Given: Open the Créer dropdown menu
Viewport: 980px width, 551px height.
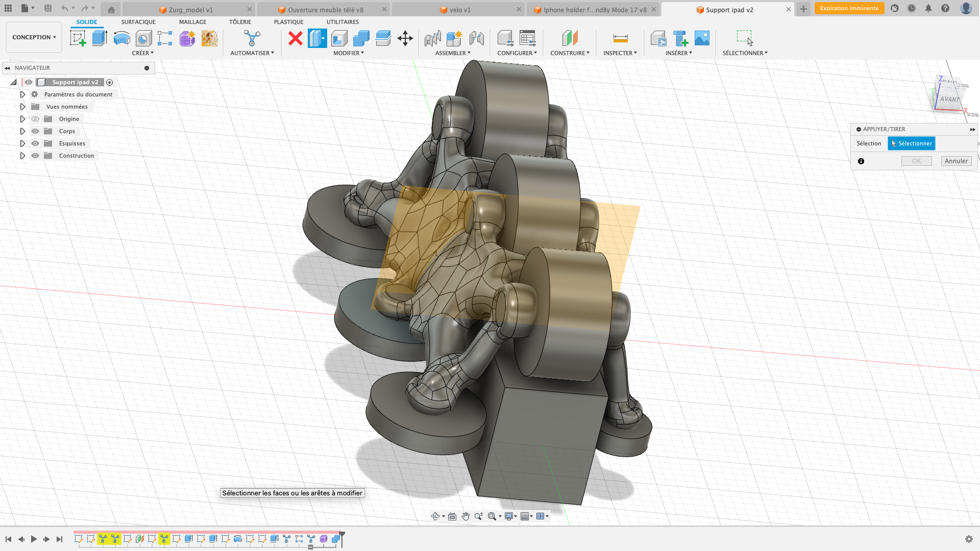Looking at the screenshot, I should click(x=143, y=53).
